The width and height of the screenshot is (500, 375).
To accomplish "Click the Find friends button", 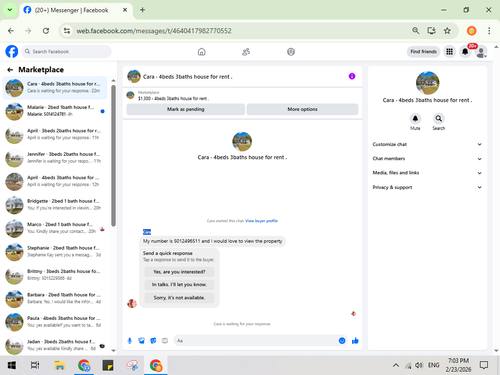I will 423,52.
